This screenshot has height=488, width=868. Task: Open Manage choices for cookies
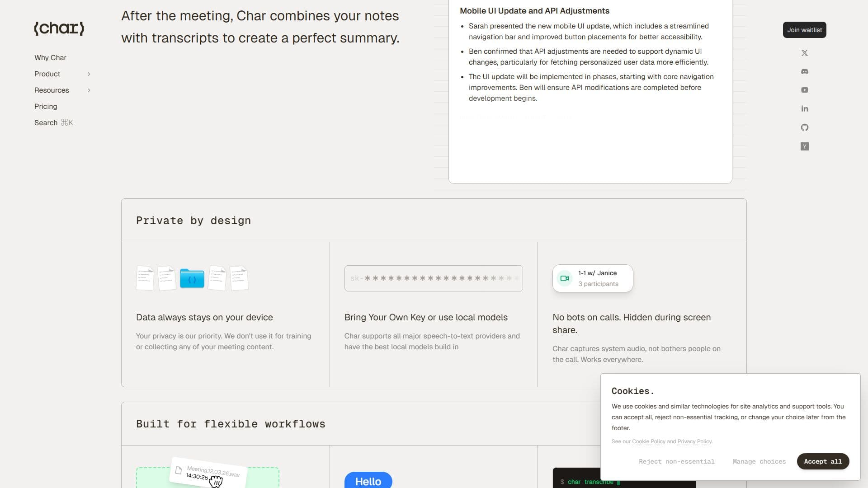[759, 461]
